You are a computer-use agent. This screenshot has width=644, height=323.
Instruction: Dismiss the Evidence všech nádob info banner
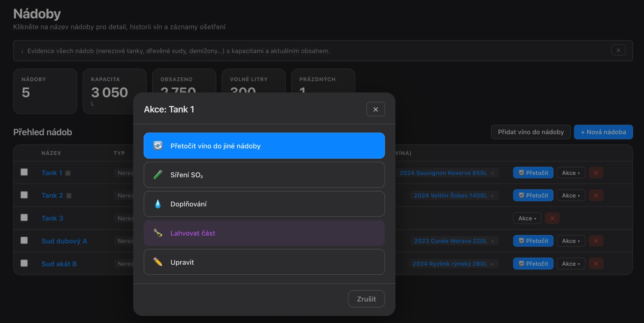(618, 50)
